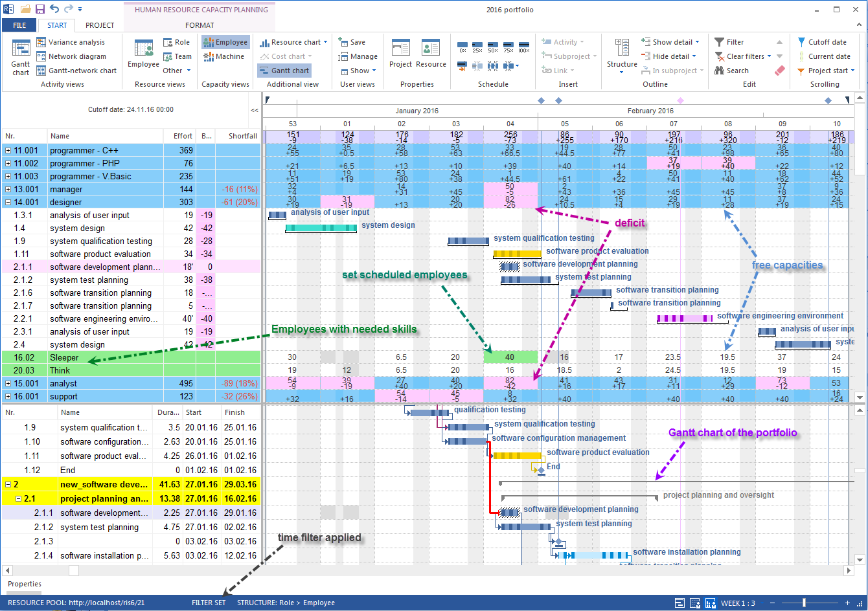Viewport: 868px width, 611px height.
Task: Collapse the designer role row
Action: coord(8,202)
